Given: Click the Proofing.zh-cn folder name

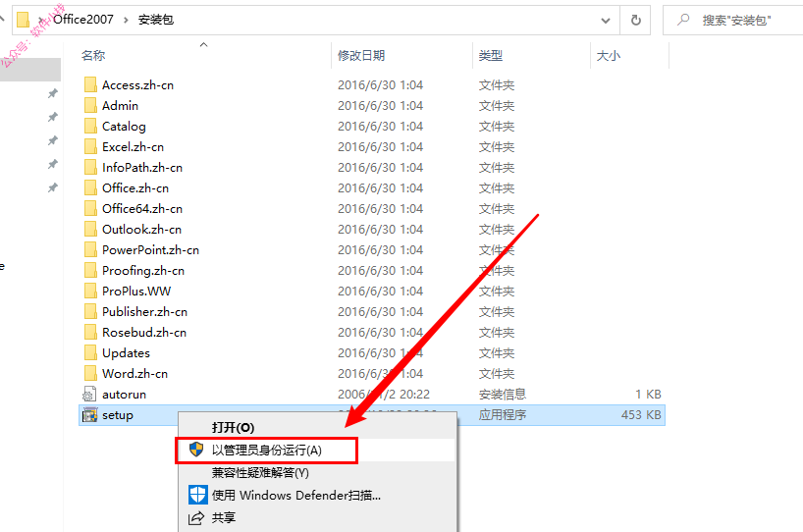Looking at the screenshot, I should tap(143, 271).
